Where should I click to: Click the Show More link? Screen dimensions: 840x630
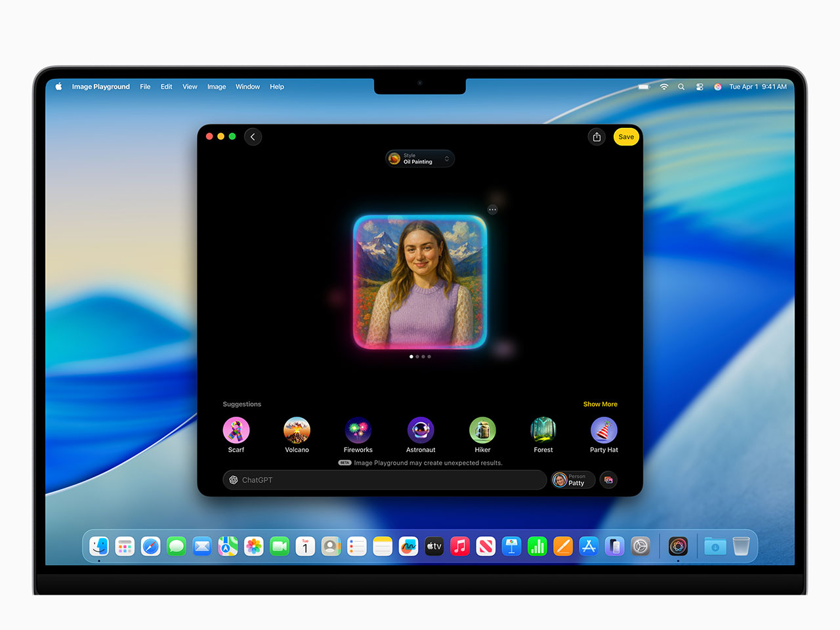coord(600,404)
